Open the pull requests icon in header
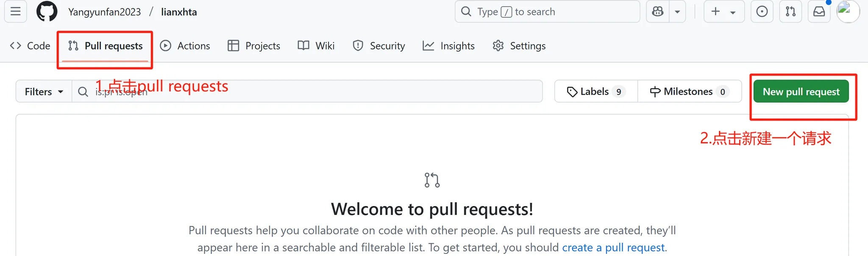Viewport: 868px width, 256px height. (790, 11)
